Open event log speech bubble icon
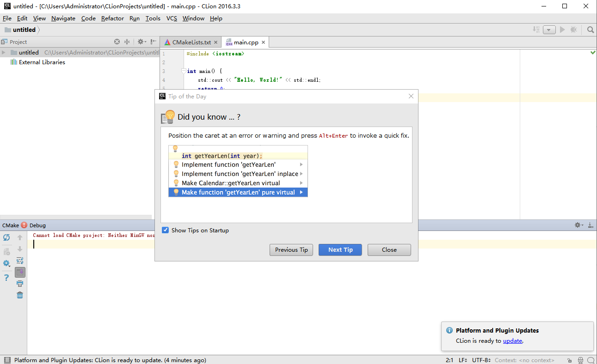 (x=591, y=360)
